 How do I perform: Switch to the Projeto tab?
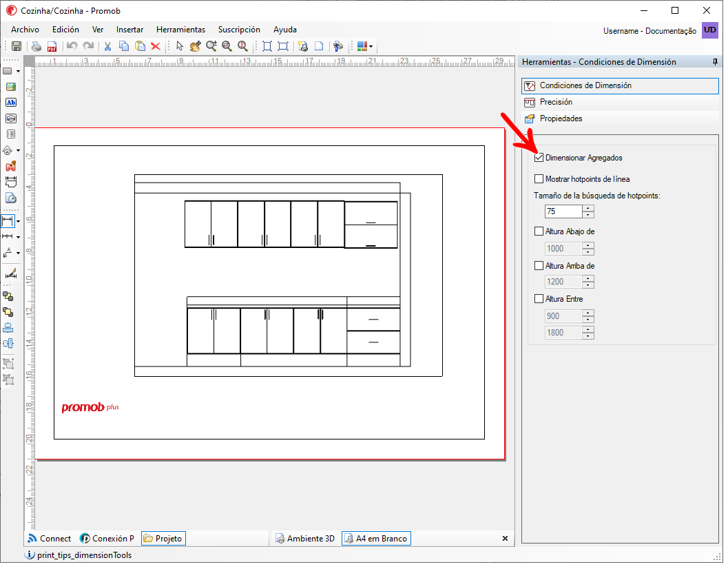(163, 539)
